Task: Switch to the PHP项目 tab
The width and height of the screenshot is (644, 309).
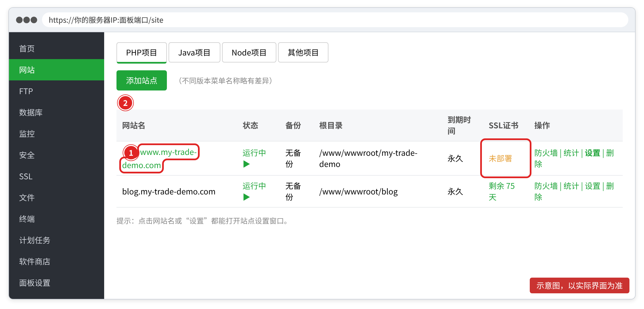Action: (142, 52)
